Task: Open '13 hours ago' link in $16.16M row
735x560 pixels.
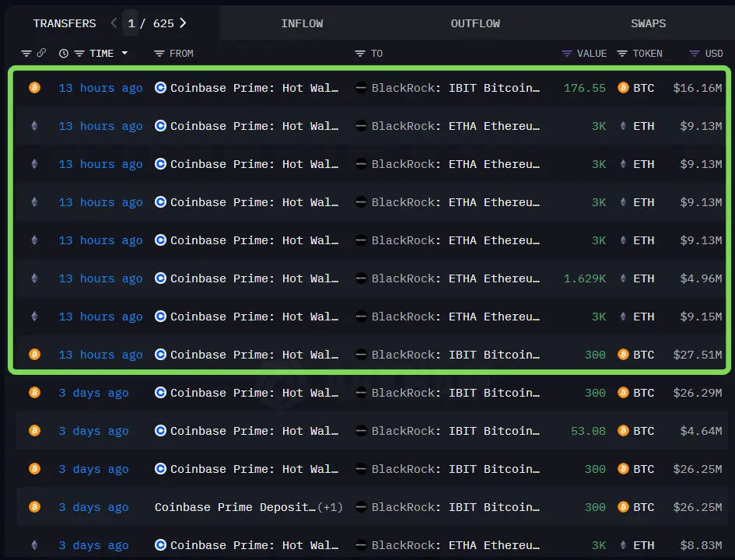Action: 100,88
